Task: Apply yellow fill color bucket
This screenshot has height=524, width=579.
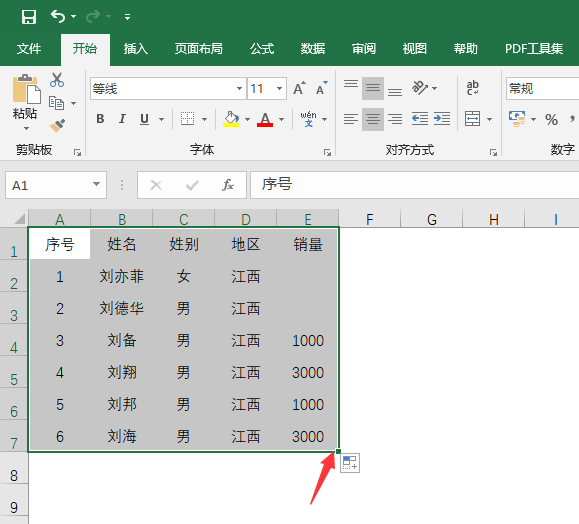Action: pyautogui.click(x=231, y=119)
